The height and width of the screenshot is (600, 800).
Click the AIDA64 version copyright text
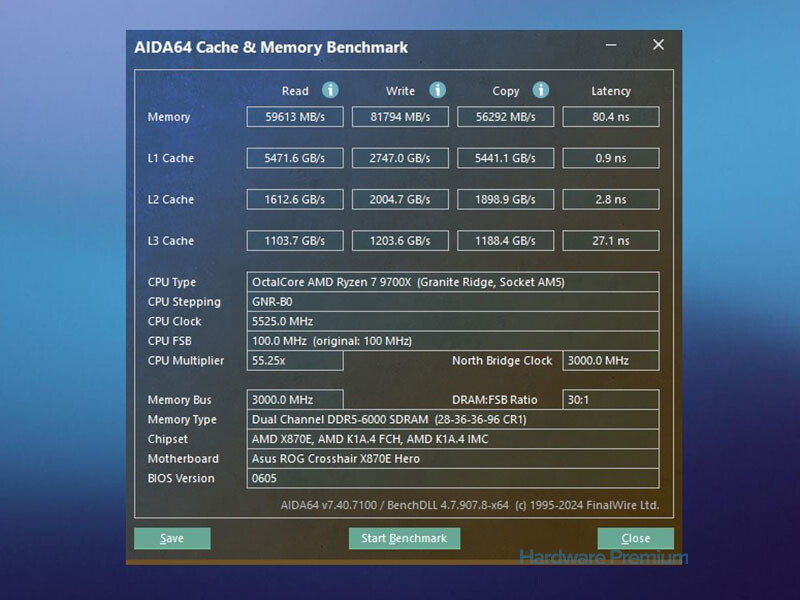[470, 505]
